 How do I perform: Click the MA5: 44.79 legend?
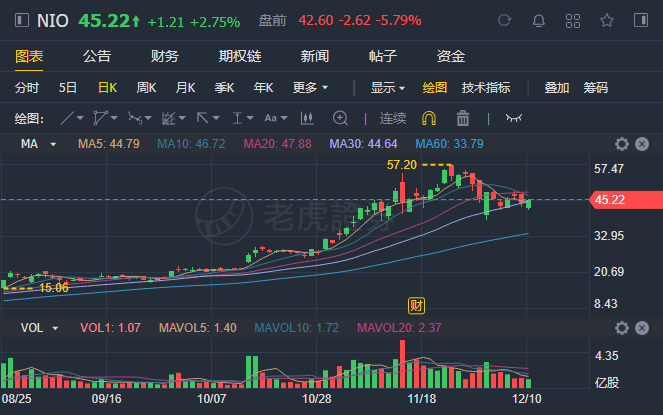pyautogui.click(x=109, y=144)
